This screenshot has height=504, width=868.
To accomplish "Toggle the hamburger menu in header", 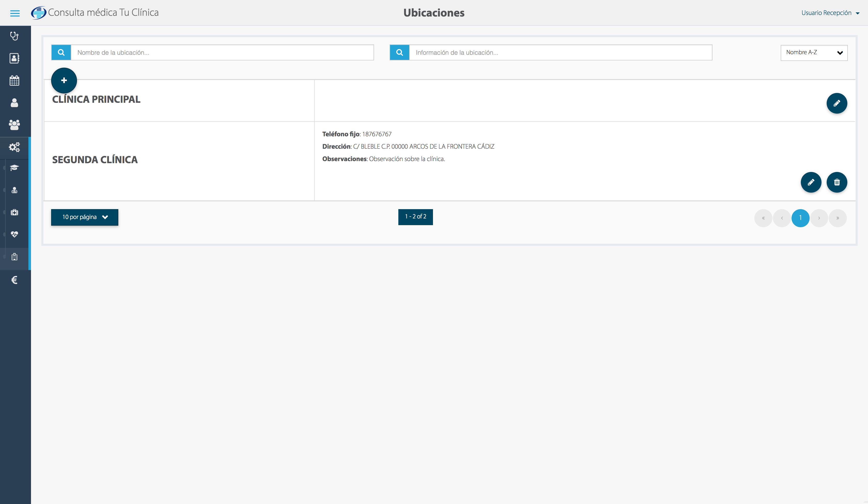I will pyautogui.click(x=15, y=13).
